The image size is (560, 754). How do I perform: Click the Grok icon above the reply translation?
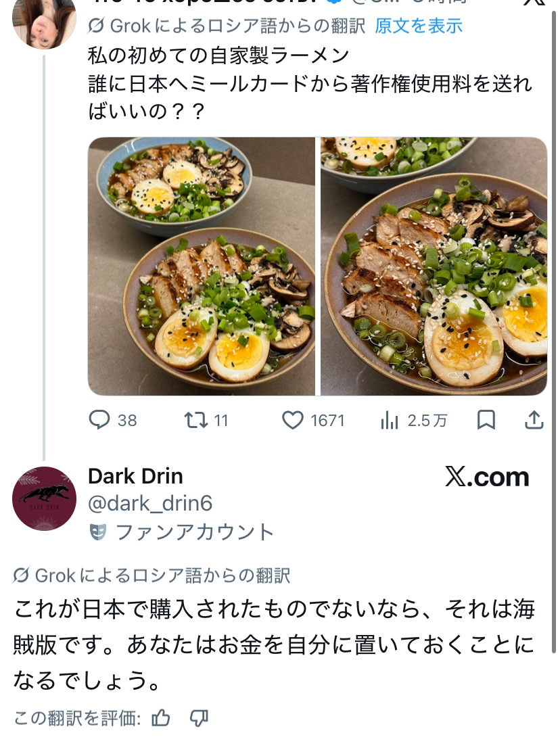[x=21, y=575]
